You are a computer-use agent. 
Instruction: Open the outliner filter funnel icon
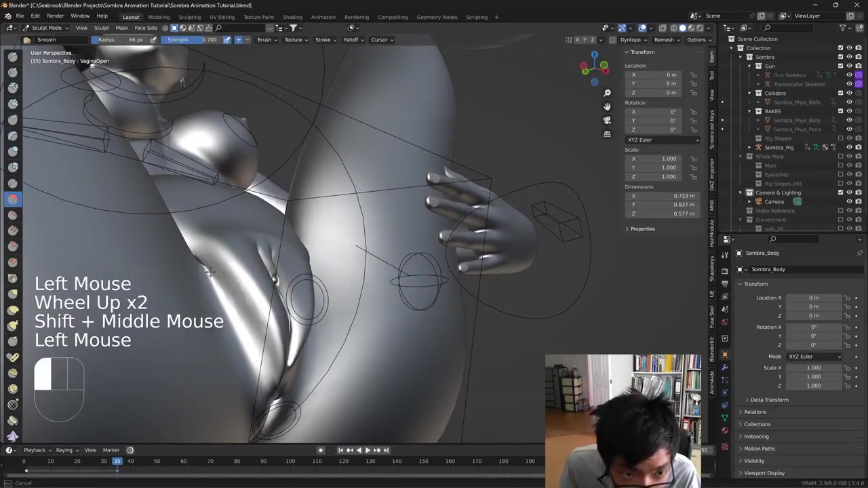(842, 28)
